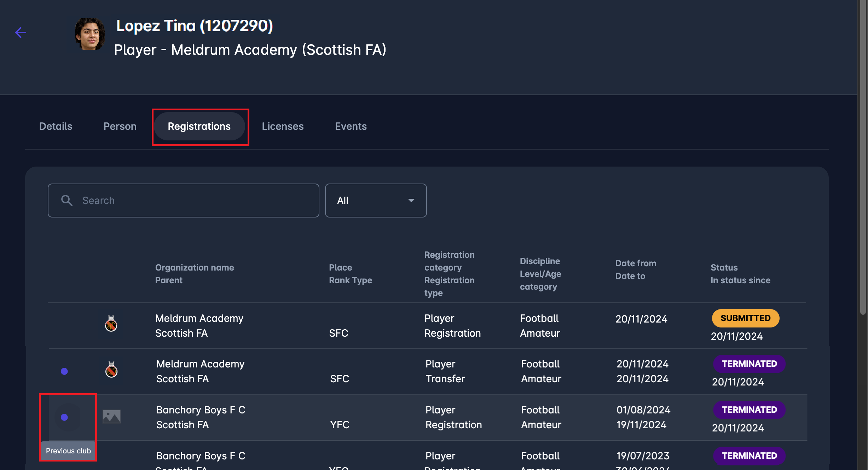
Task: Click the dropdown arrow beside All
Action: (411, 201)
